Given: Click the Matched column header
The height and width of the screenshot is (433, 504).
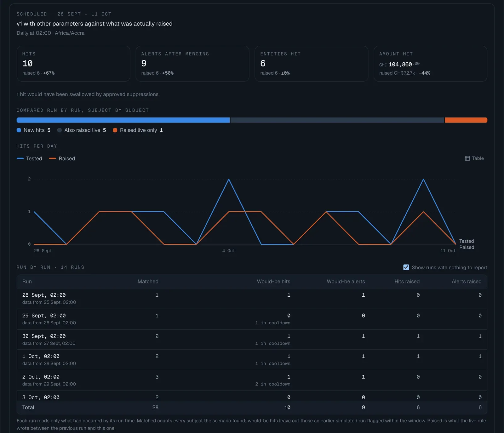Looking at the screenshot, I should pos(148,282).
